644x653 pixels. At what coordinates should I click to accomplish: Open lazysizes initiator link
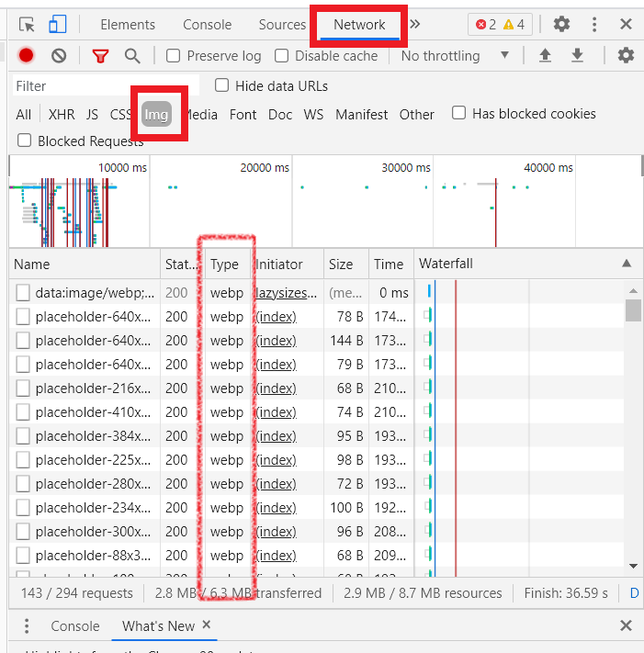287,293
